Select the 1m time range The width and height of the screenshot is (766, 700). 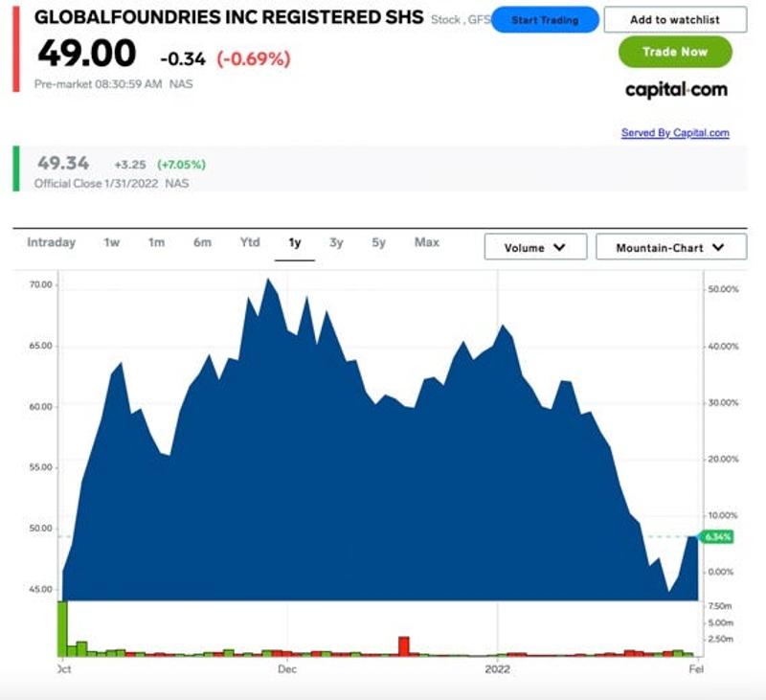pyautogui.click(x=156, y=243)
